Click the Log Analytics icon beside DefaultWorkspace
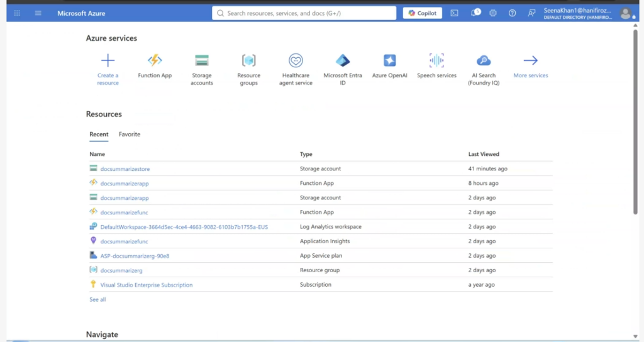The image size is (644, 342). tap(94, 226)
